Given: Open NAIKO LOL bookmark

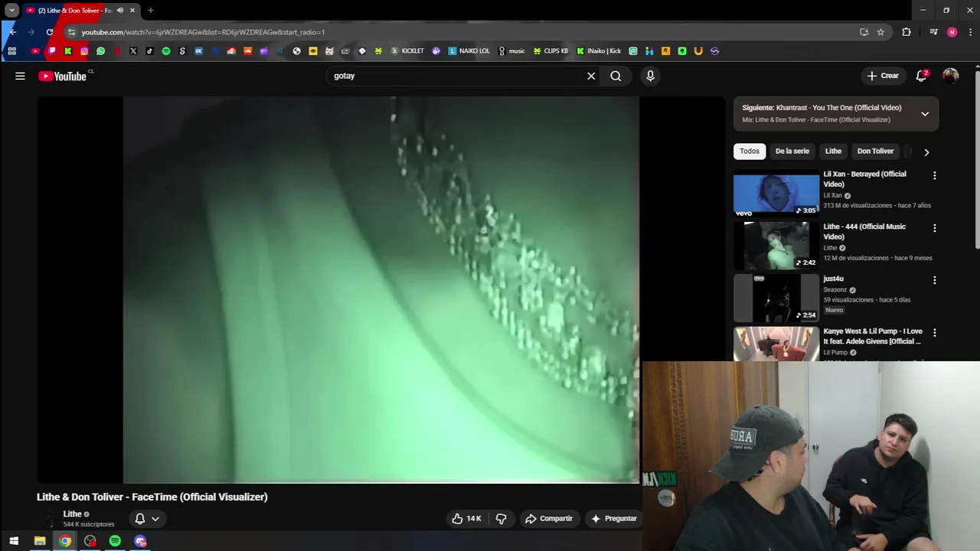Looking at the screenshot, I should tap(469, 51).
